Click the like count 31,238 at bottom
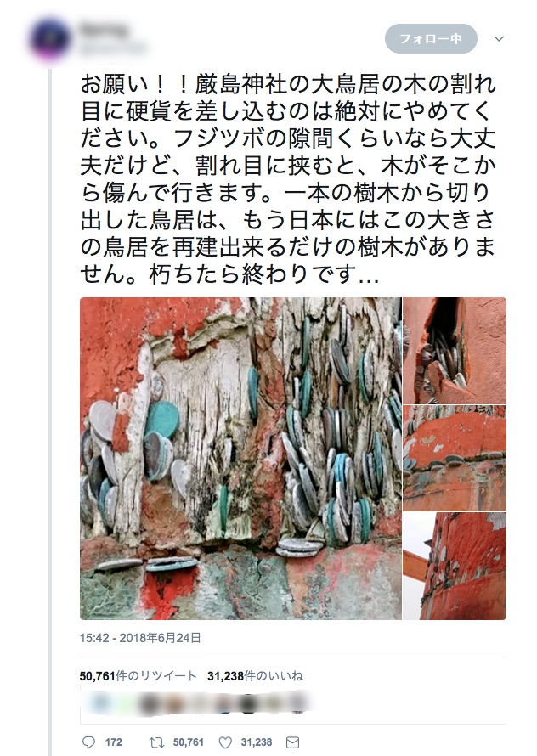Screen dimensions: 537x756 pos(257,742)
